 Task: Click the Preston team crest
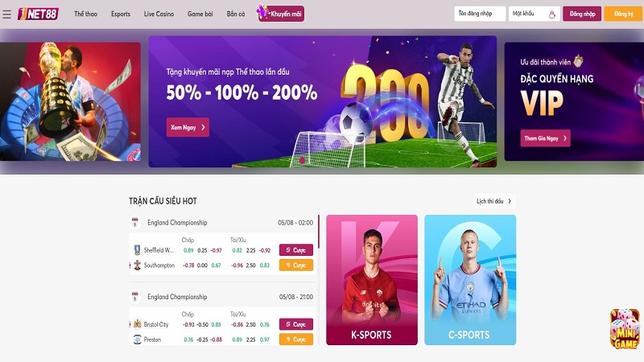[137, 339]
